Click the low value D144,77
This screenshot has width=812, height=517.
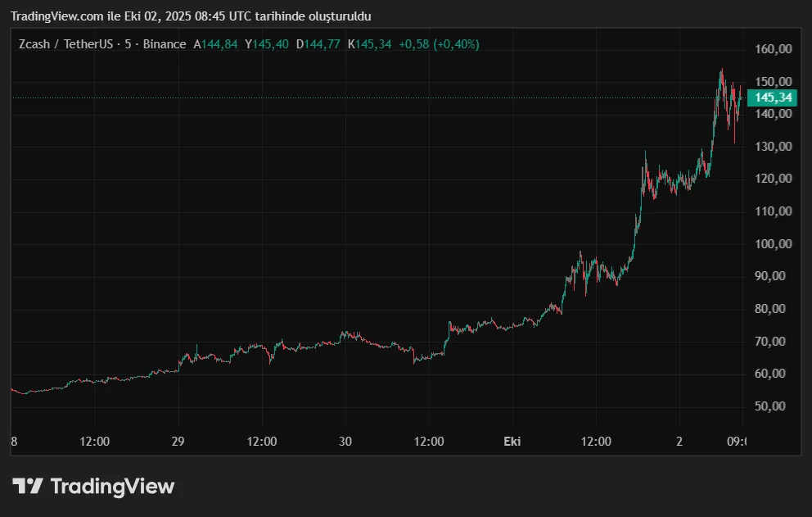pyautogui.click(x=318, y=44)
